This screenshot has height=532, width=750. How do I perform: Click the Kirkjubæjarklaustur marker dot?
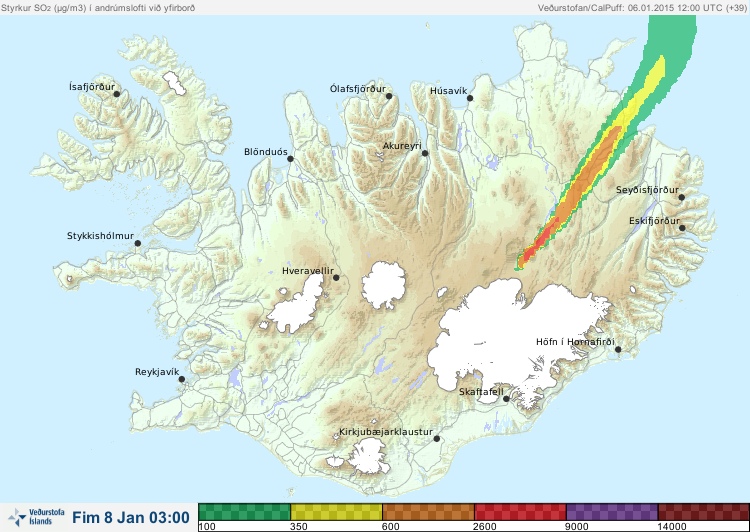(436, 439)
